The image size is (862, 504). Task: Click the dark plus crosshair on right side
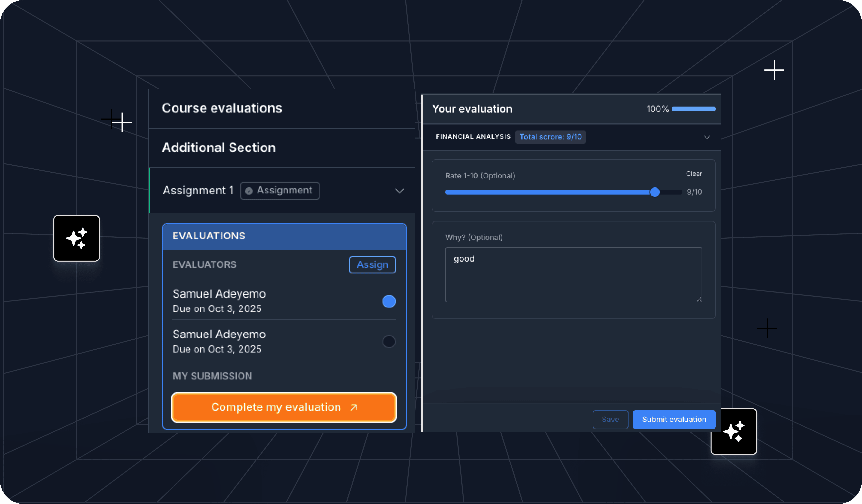click(767, 328)
